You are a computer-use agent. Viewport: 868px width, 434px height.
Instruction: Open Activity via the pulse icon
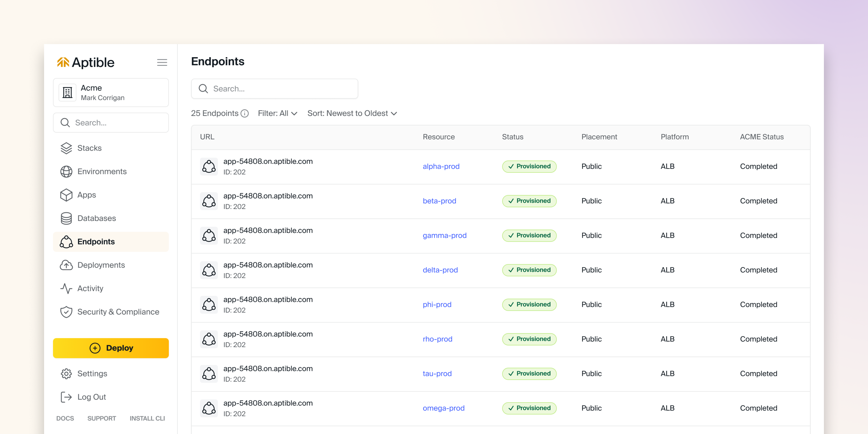coord(66,288)
